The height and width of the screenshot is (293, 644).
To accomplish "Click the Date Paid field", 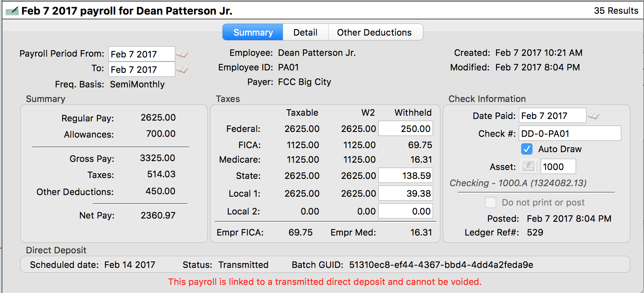I will pyautogui.click(x=552, y=116).
